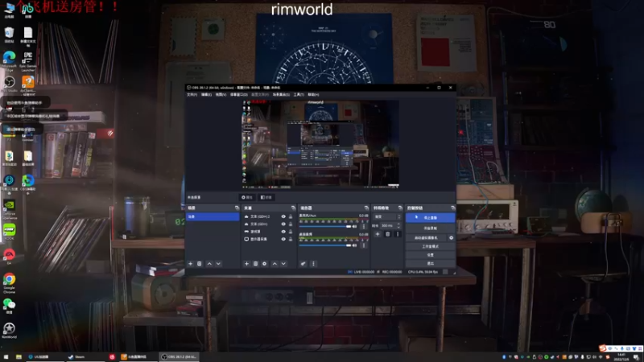Adjust transition duration 300 ms spinner arrows
Image resolution: width=644 pixels, height=362 pixels.
click(x=398, y=226)
